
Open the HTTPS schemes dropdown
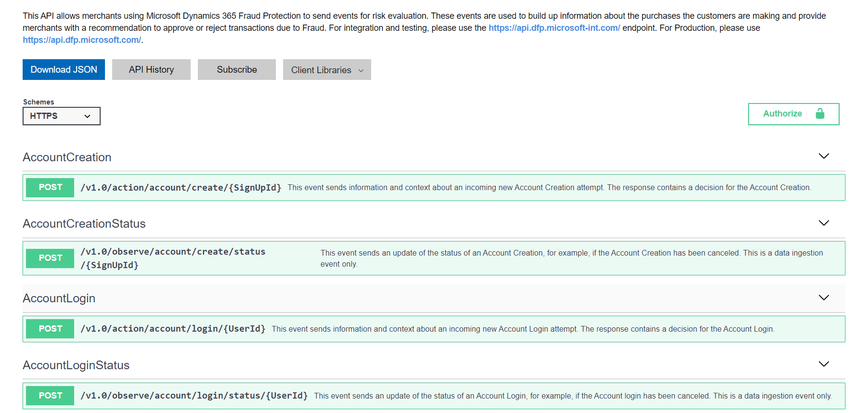click(x=61, y=116)
